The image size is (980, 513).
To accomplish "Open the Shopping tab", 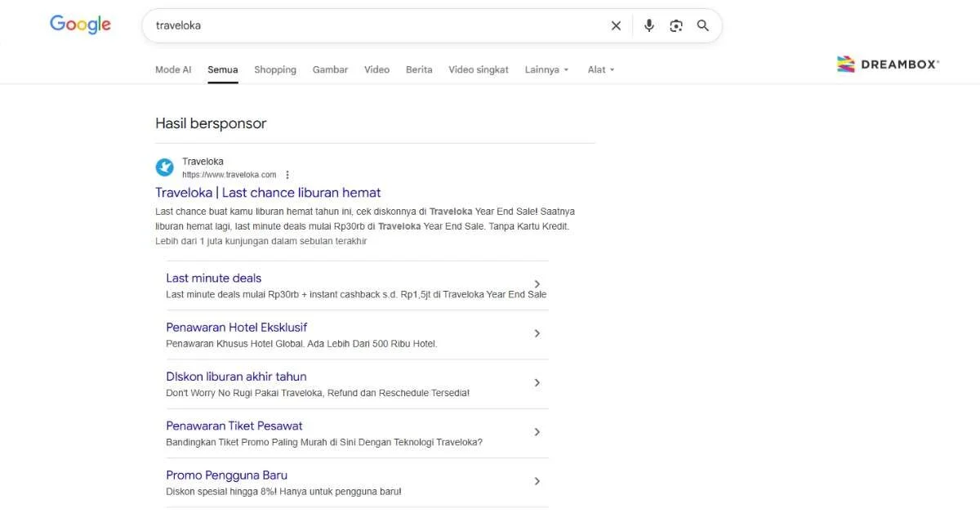I will coord(275,69).
